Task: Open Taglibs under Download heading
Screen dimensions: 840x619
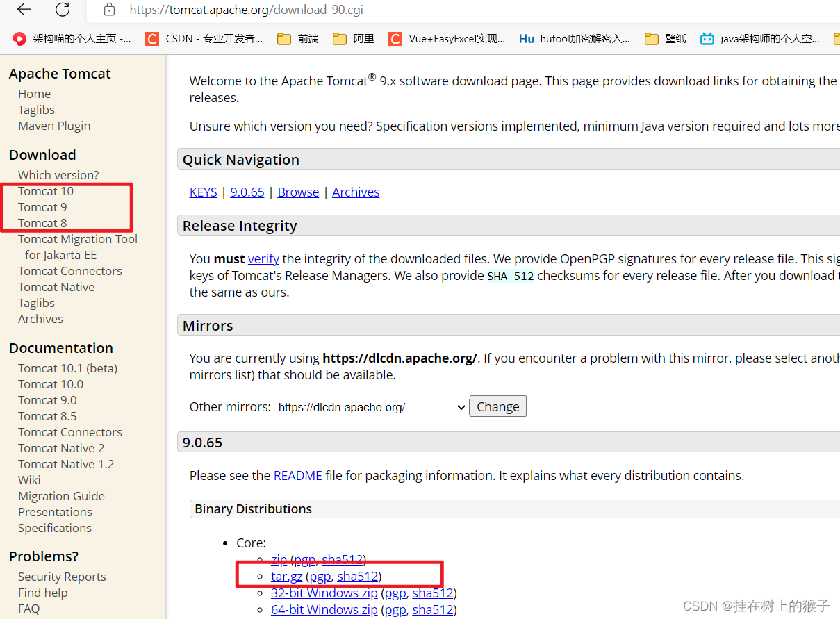Action: [x=36, y=303]
